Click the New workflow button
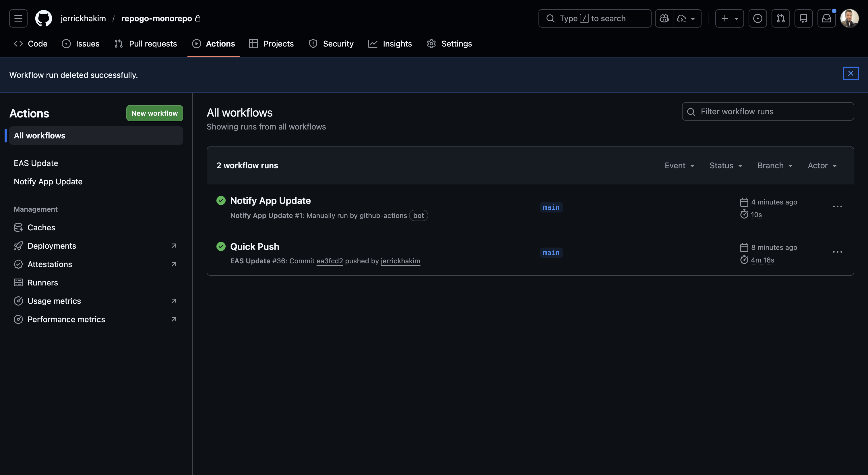The height and width of the screenshot is (475, 868). coord(154,113)
